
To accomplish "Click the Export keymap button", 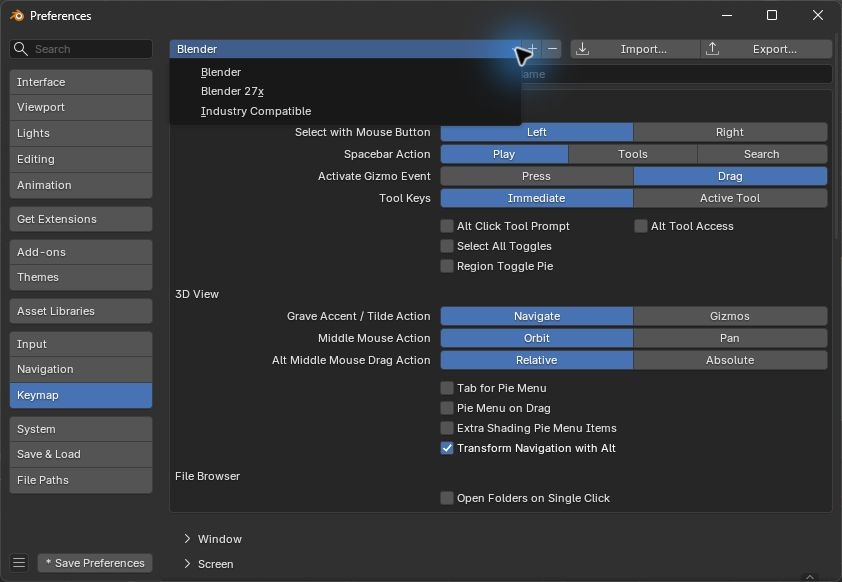I will [767, 49].
